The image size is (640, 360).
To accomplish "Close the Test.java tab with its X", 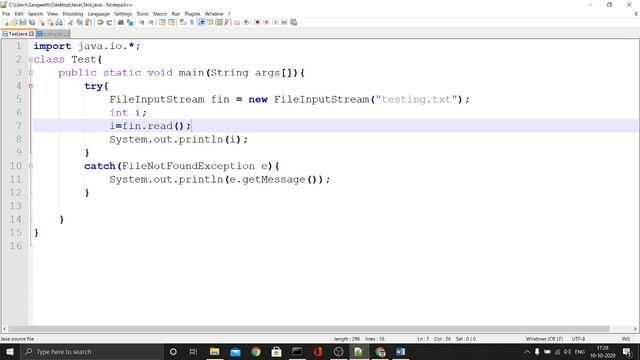I will tap(31, 34).
